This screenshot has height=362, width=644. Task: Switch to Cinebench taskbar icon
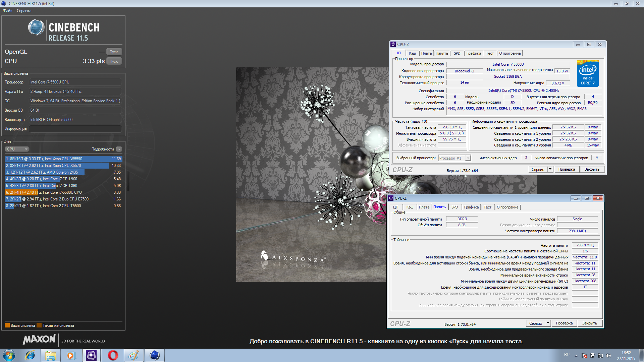(154, 355)
